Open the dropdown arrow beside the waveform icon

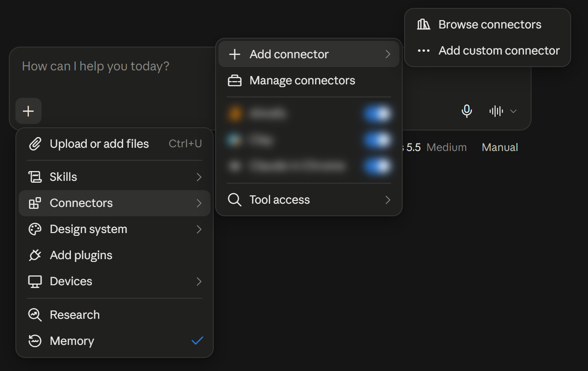tap(513, 111)
